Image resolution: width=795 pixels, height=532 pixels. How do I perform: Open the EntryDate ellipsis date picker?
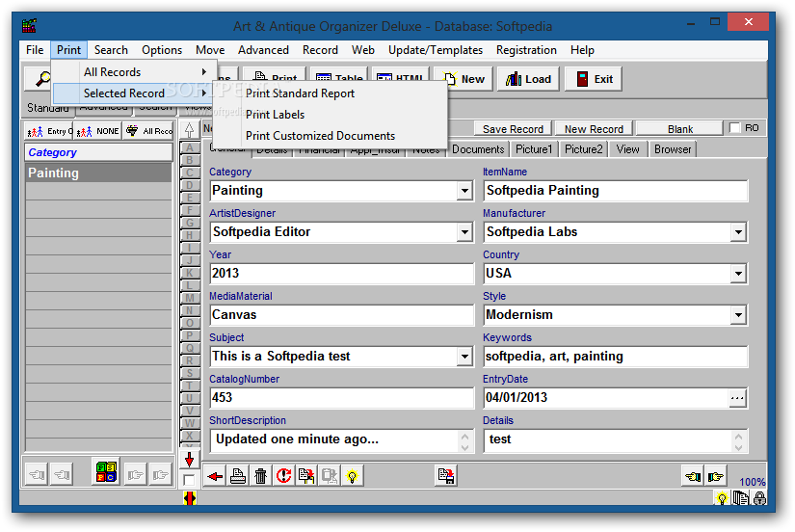(x=737, y=398)
